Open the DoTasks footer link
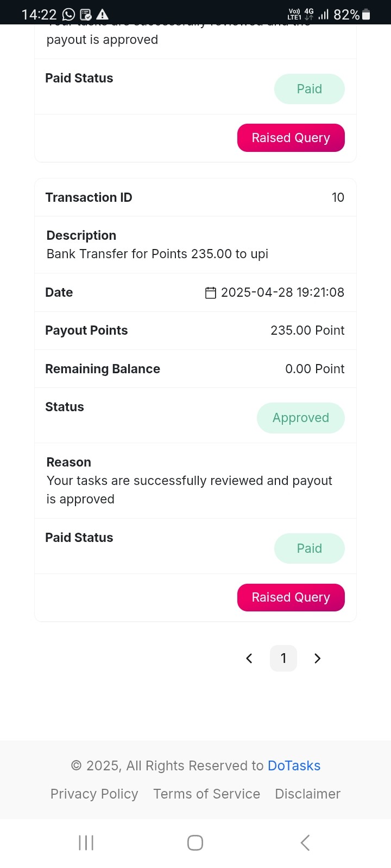 pyautogui.click(x=294, y=765)
